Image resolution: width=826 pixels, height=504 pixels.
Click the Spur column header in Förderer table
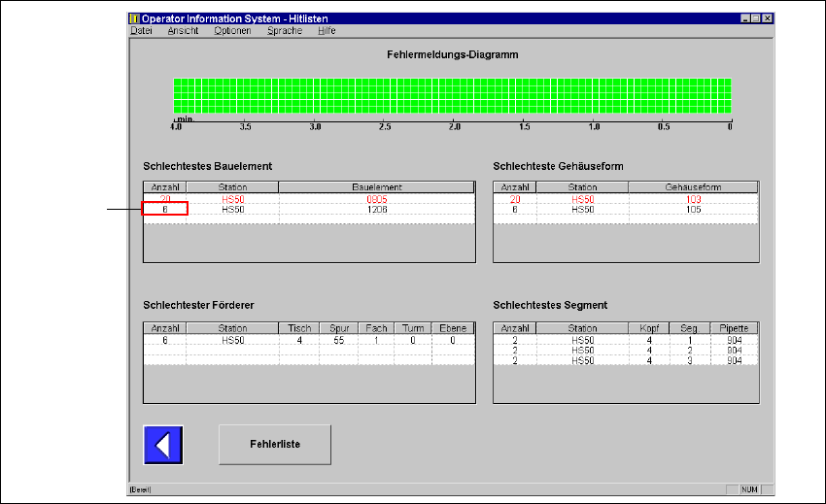[339, 329]
